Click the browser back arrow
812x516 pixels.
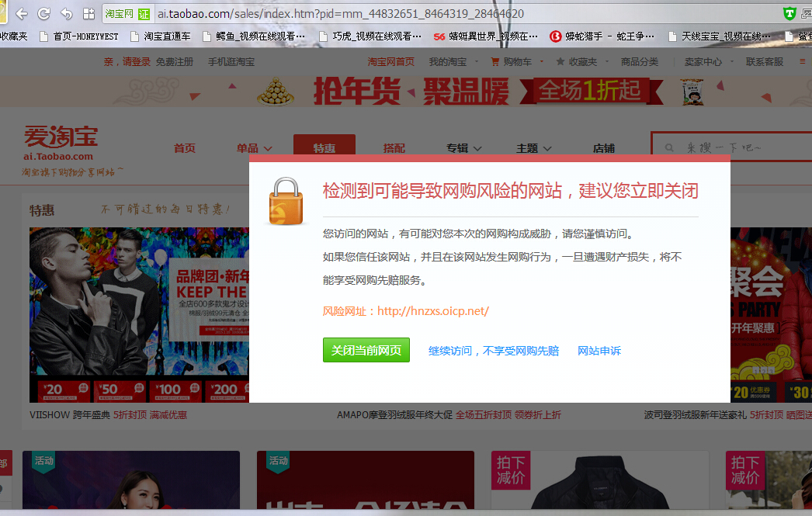(22, 14)
